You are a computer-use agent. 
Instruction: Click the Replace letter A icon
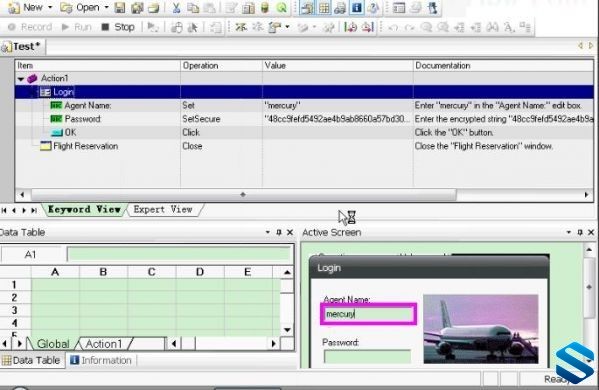[509, 28]
